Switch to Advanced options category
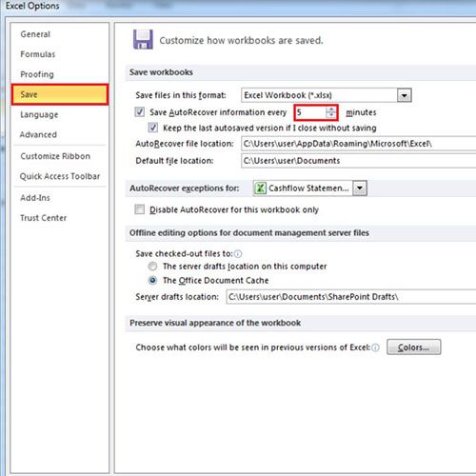Screen dimensions: 476x476 point(38,134)
